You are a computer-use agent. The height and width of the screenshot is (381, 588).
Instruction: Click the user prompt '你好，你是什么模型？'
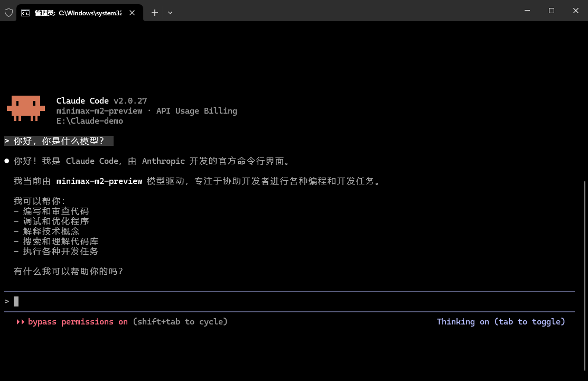(x=59, y=141)
